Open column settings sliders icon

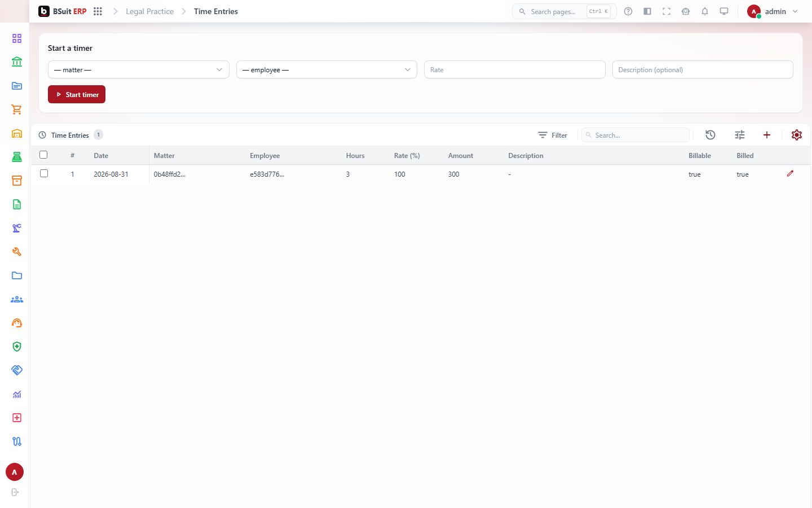(740, 135)
